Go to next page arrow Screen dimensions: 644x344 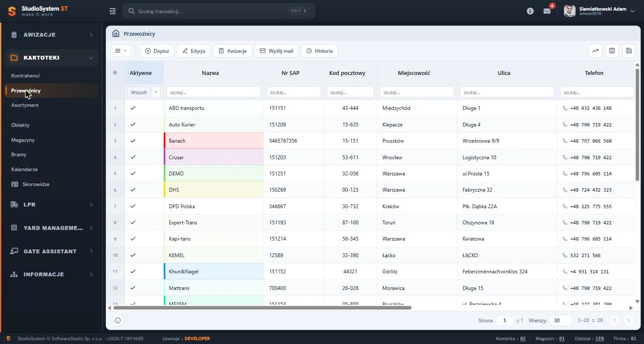[x=628, y=320]
